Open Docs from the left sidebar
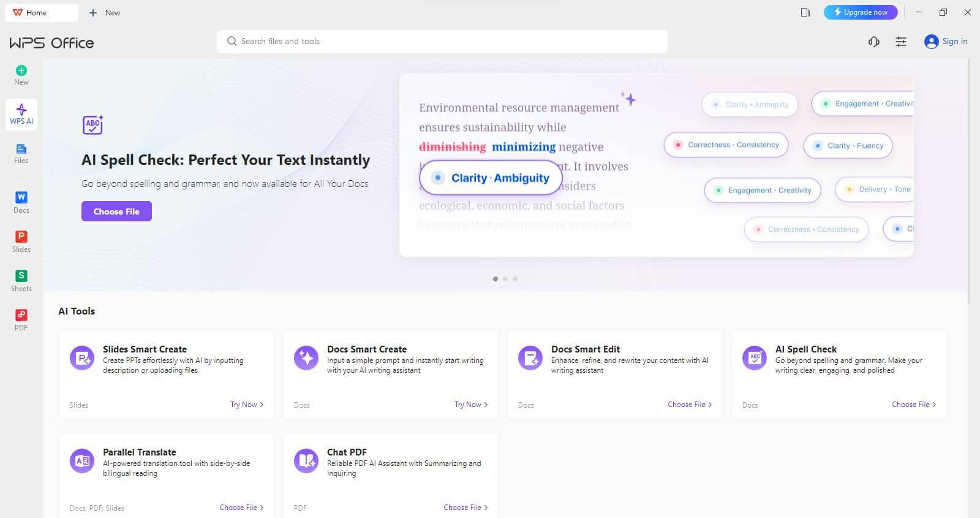 tap(21, 202)
